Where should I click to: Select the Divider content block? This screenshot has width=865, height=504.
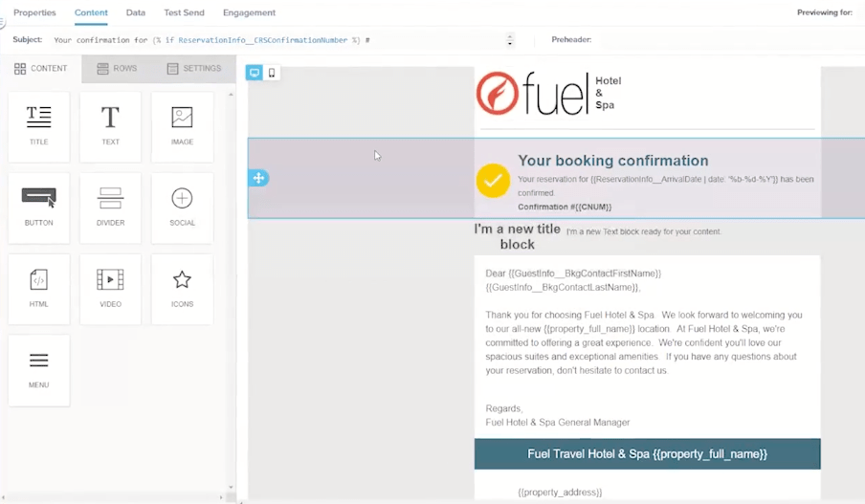pyautogui.click(x=110, y=208)
